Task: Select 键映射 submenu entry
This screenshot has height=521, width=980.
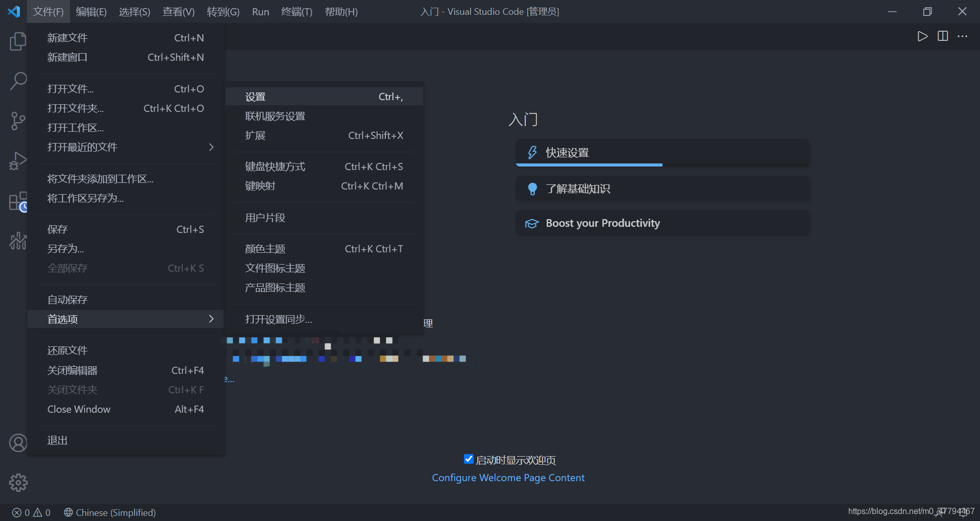Action: pos(324,186)
